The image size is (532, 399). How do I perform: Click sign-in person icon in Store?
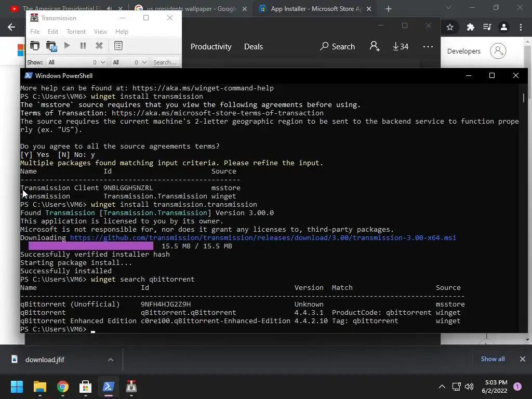[375, 46]
